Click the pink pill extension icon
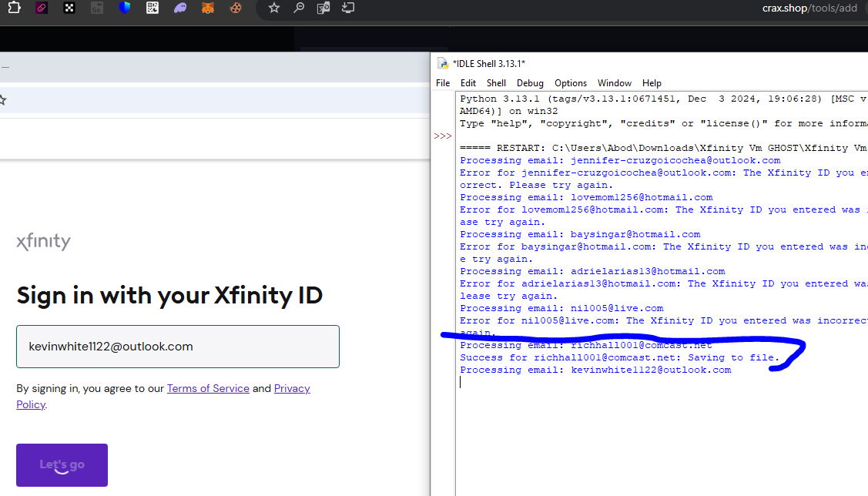This screenshot has height=496, width=868. click(42, 8)
